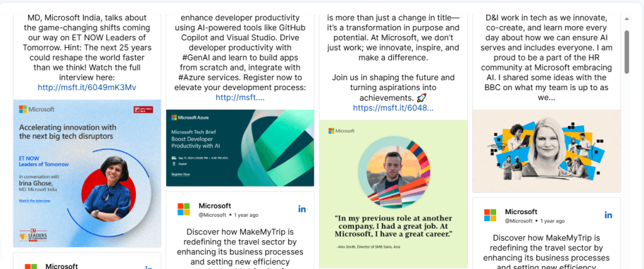Click the Microsoft author name on the middle post
Image resolution: width=644 pixels, height=269 pixels.
pyautogui.click(x=214, y=205)
